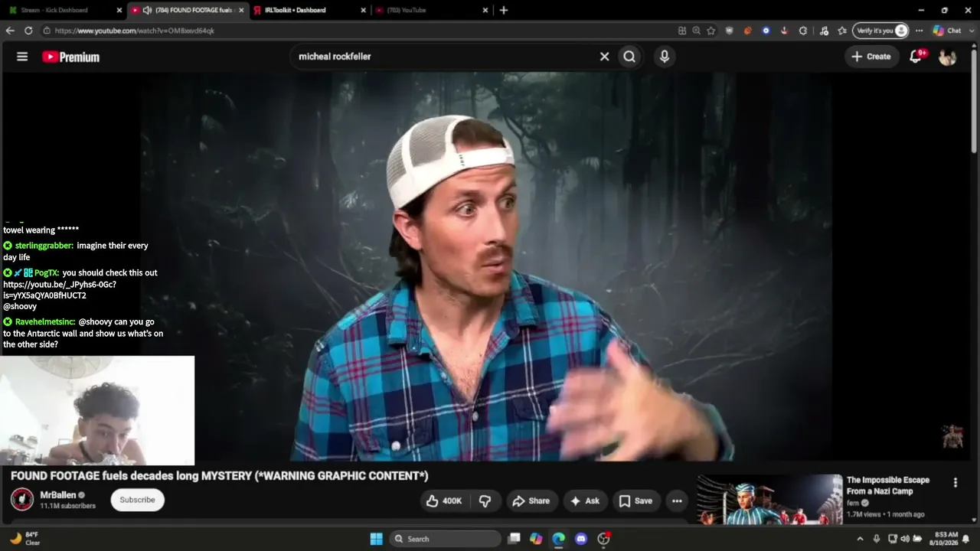
Task: Open MrBallen channel name link
Action: coord(58,495)
